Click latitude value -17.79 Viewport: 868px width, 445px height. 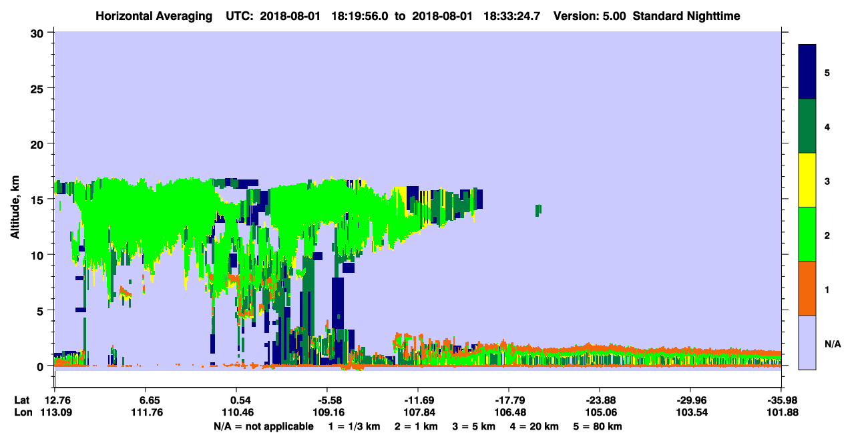pos(509,400)
